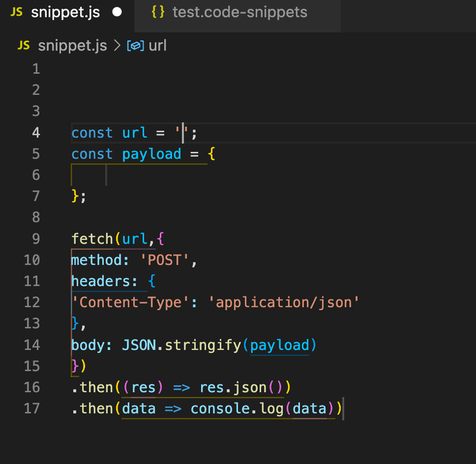Viewport: 476px width, 464px height.
Task: Expand the breadcrumb chevron after snippet.js
Action: (117, 46)
